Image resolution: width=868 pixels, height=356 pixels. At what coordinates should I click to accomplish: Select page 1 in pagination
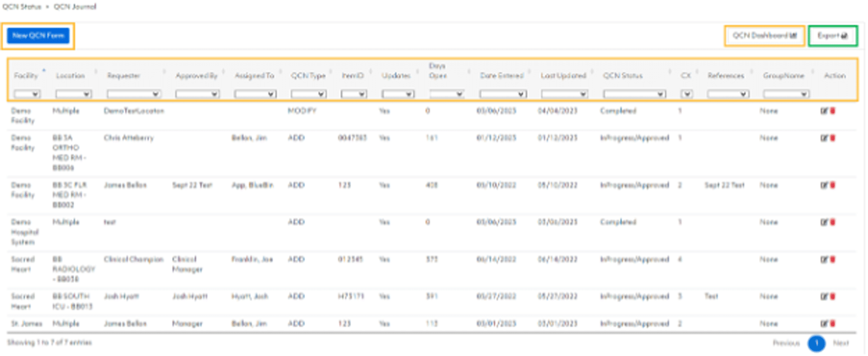(x=816, y=343)
